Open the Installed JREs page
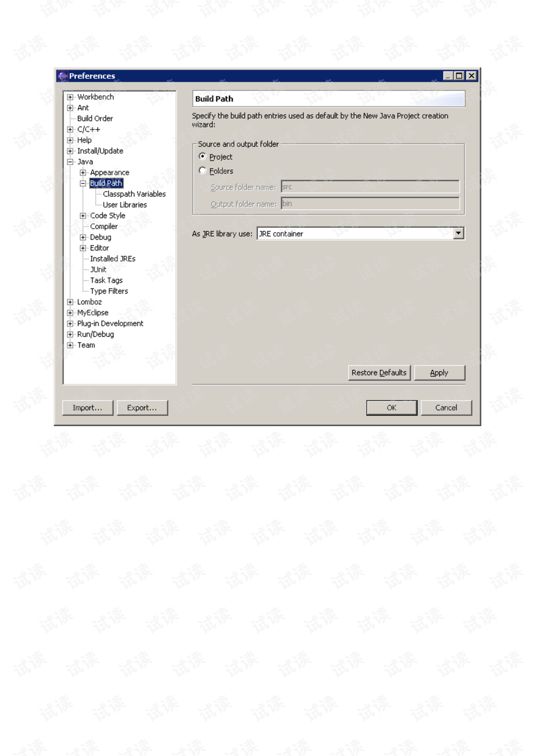The width and height of the screenshot is (535, 756). (x=113, y=258)
